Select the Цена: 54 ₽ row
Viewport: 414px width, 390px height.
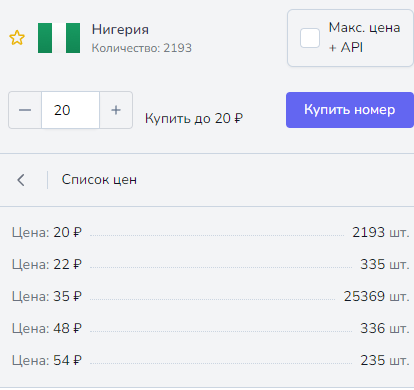[211, 360]
